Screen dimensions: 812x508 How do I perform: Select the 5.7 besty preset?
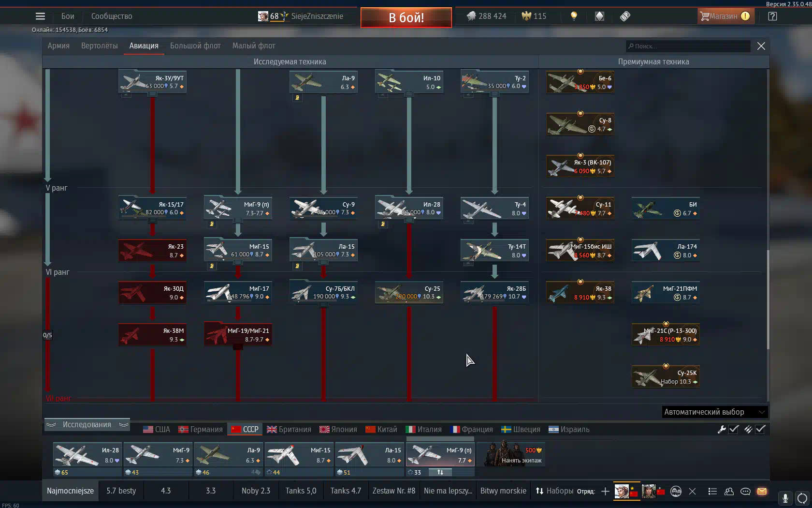coord(121,491)
